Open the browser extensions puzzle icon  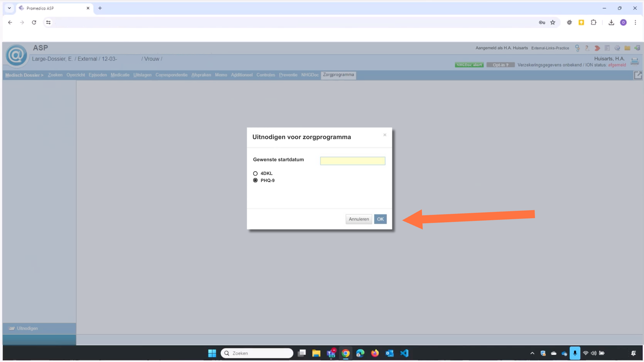click(593, 22)
